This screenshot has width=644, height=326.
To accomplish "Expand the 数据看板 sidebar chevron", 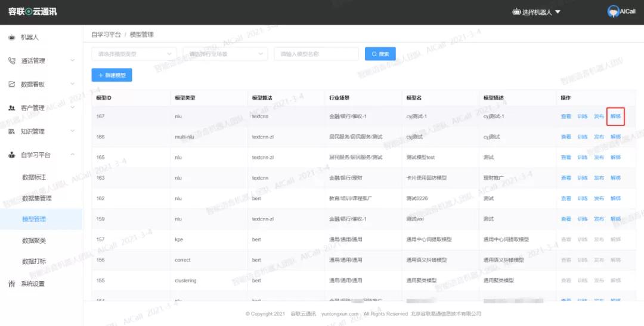I will (x=72, y=84).
